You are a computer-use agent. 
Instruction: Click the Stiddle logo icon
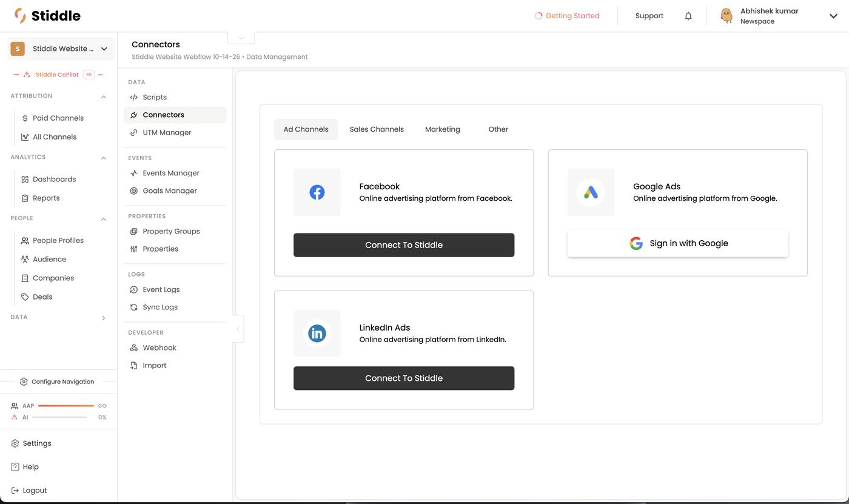click(20, 16)
